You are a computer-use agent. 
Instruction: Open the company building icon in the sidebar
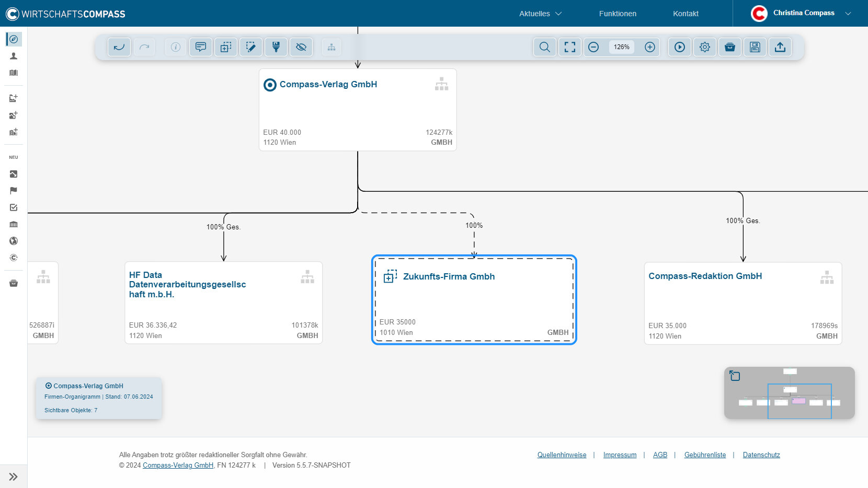14,73
